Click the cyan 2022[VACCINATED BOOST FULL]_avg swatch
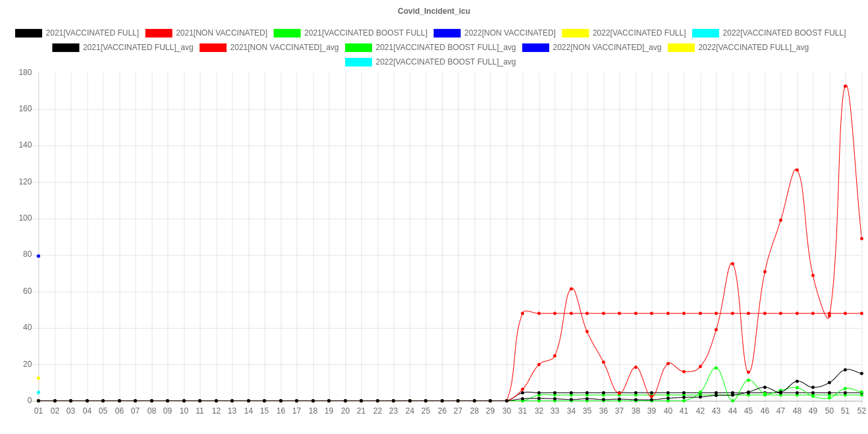This screenshot has height=434, width=868. [x=358, y=62]
